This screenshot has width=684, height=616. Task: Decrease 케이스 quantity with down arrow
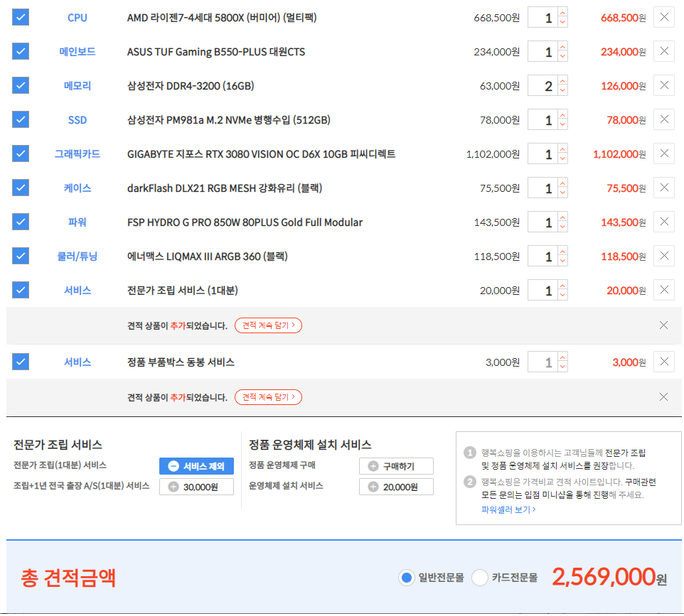point(562,193)
